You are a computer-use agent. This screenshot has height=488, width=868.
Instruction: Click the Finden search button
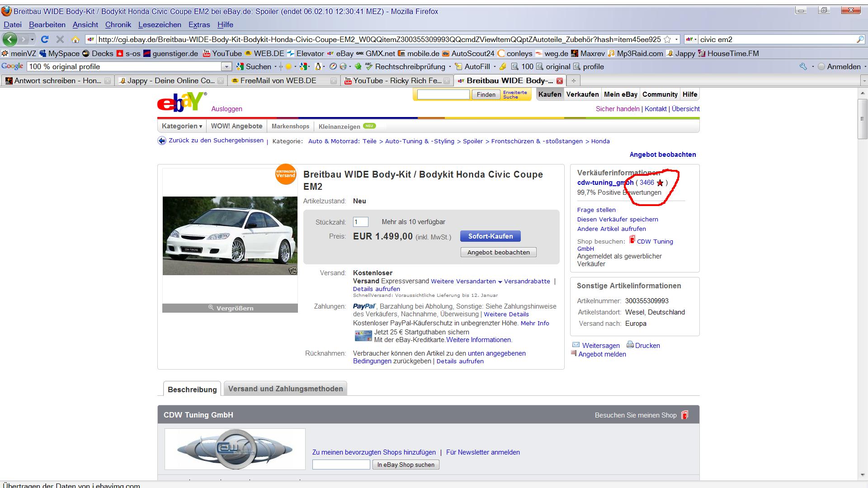coord(486,94)
